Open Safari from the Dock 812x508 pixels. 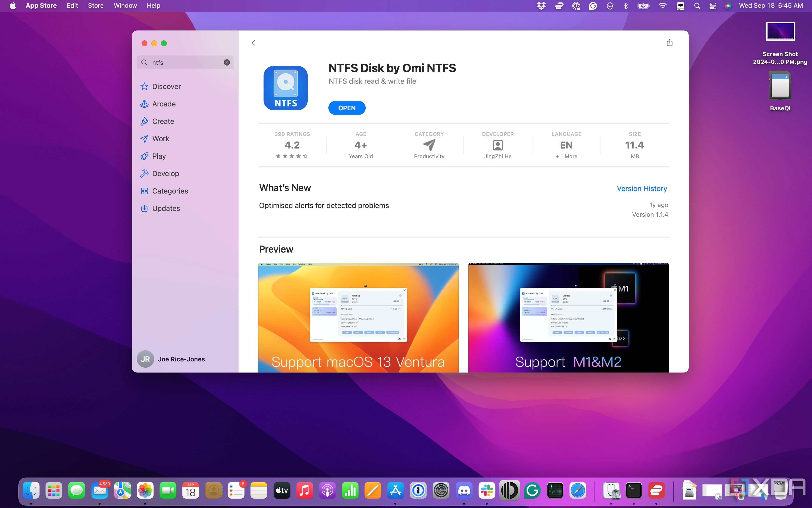(577, 491)
